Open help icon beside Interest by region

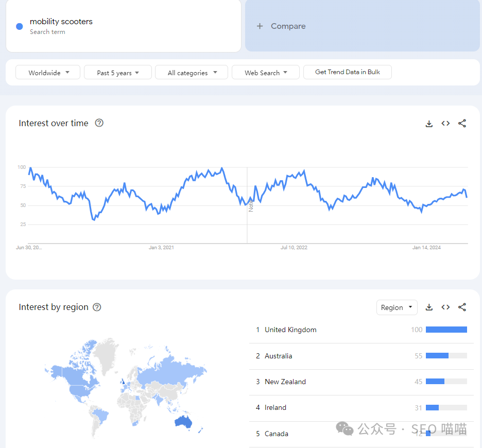pyautogui.click(x=97, y=307)
